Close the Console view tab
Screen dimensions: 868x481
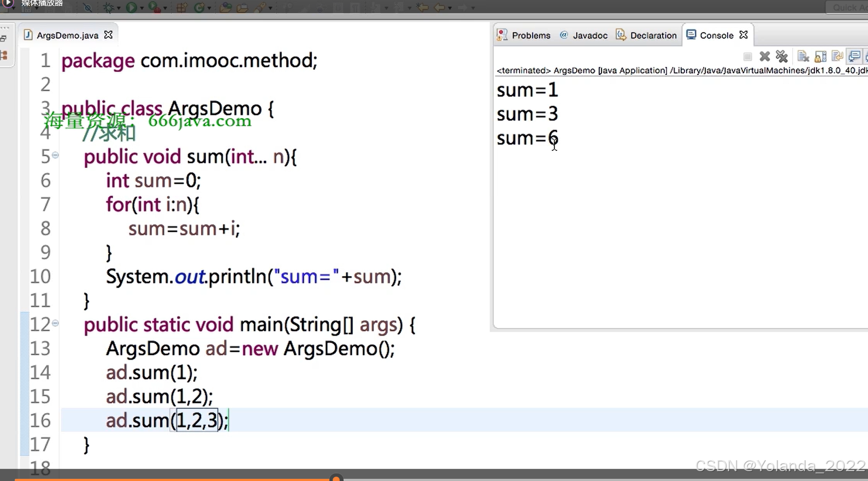click(743, 34)
